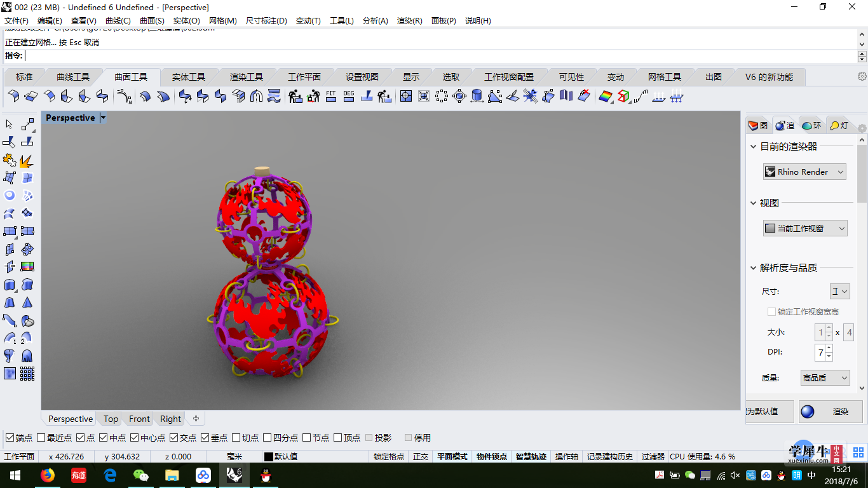Open the 渲染(R) menu
868x488 pixels.
(x=409, y=20)
